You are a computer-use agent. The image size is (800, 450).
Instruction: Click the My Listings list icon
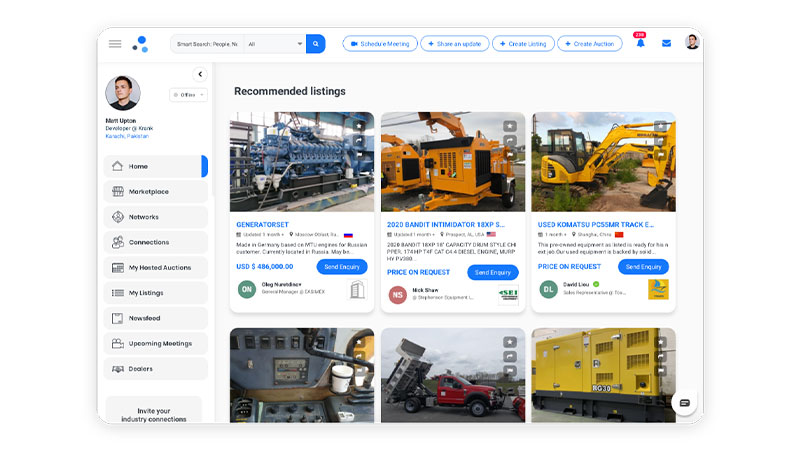tap(118, 293)
